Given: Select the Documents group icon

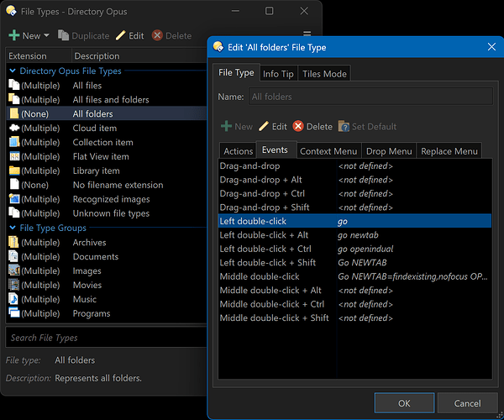Looking at the screenshot, I should (x=13, y=256).
